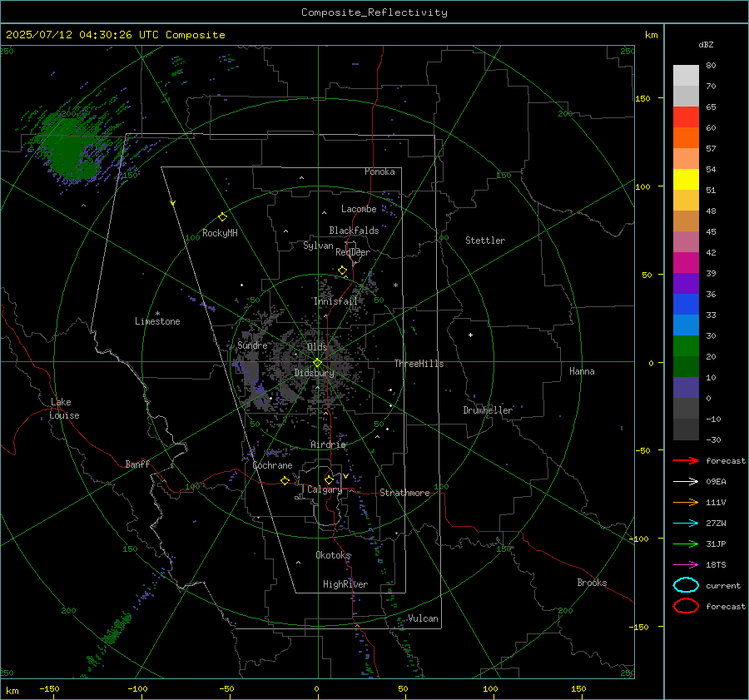749x700 pixels.
Task: Click the 150 value on right km axis
Action: tap(642, 98)
